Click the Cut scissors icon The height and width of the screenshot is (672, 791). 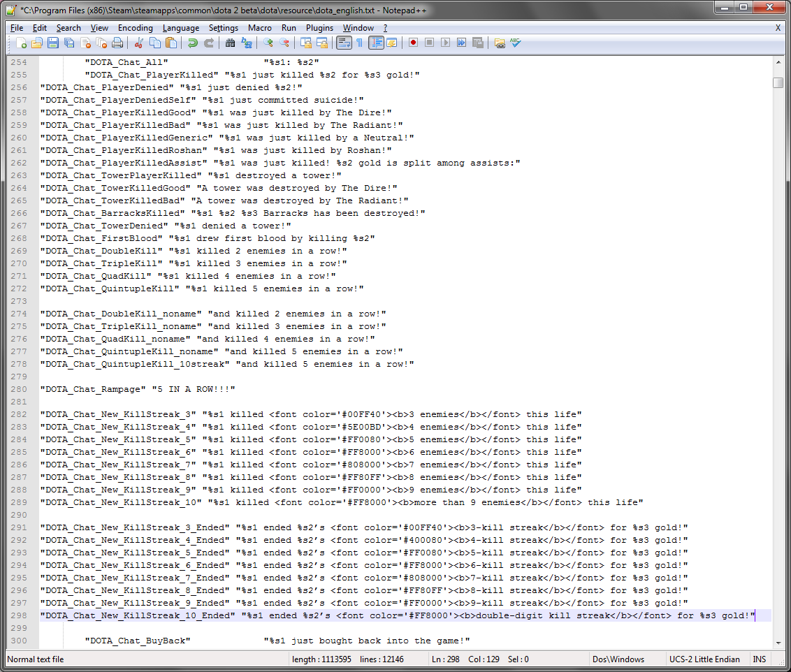pyautogui.click(x=138, y=43)
